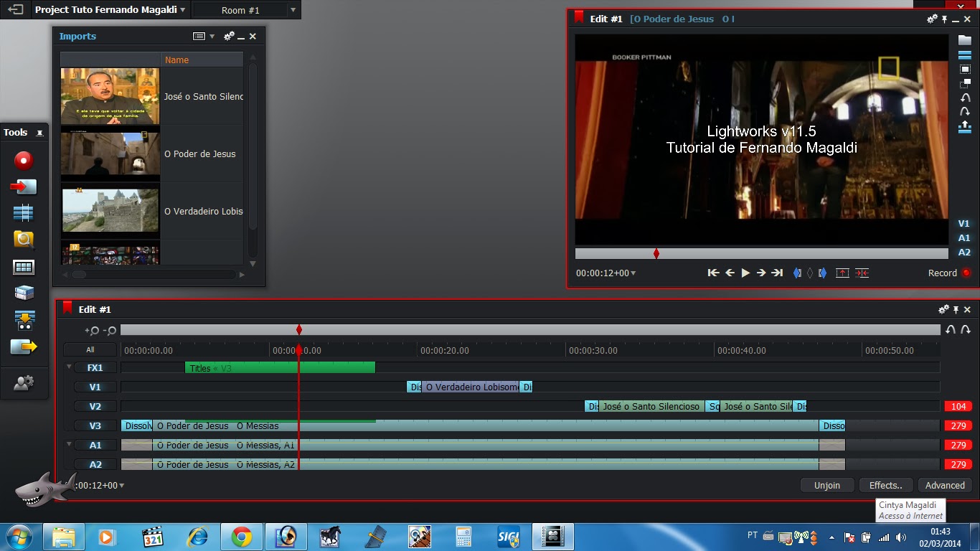Open the Imports view options dropdown arrow
980x551 pixels.
tap(212, 36)
